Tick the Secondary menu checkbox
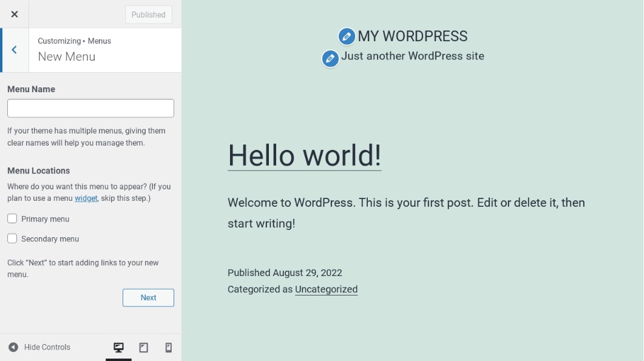Viewport: 644px width, 361px height. (12, 238)
